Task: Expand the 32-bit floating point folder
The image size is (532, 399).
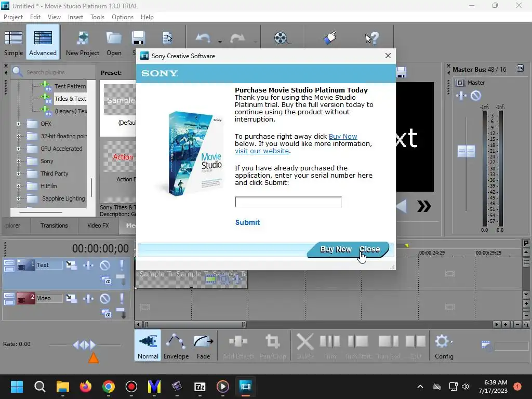Action: [x=18, y=137]
